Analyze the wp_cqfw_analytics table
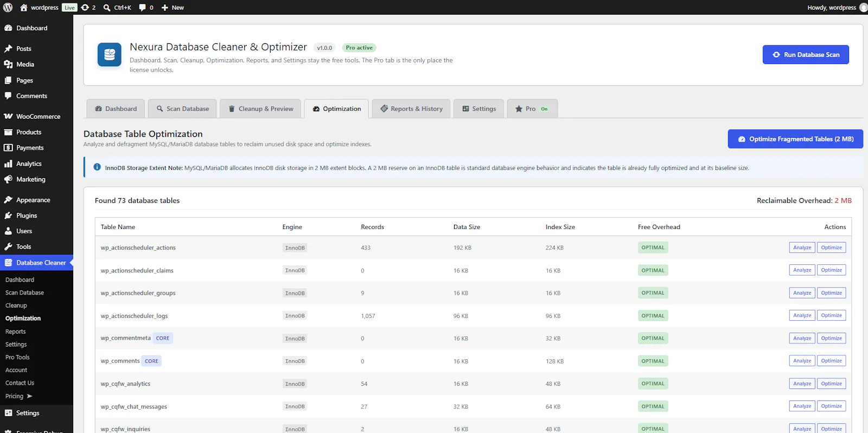 click(802, 384)
